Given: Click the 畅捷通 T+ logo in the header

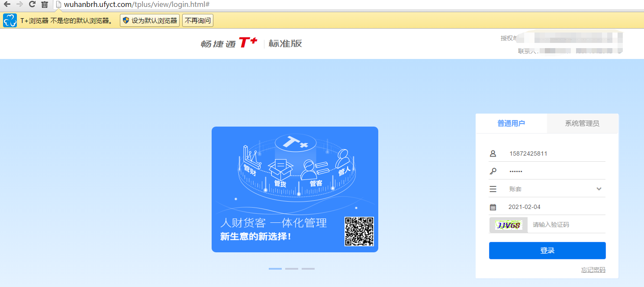Looking at the screenshot, I should (229, 43).
